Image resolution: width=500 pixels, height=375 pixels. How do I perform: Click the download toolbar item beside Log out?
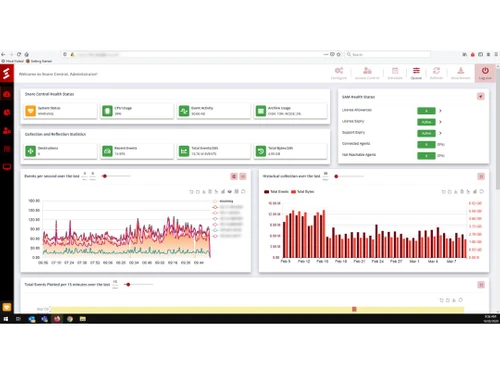click(461, 73)
